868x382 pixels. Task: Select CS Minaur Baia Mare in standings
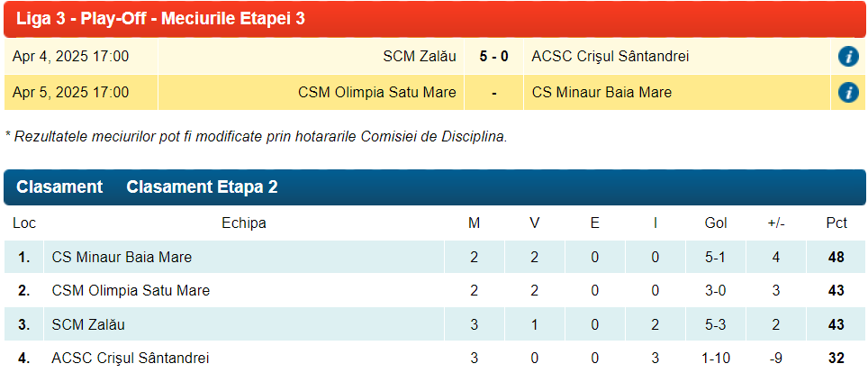[122, 258]
